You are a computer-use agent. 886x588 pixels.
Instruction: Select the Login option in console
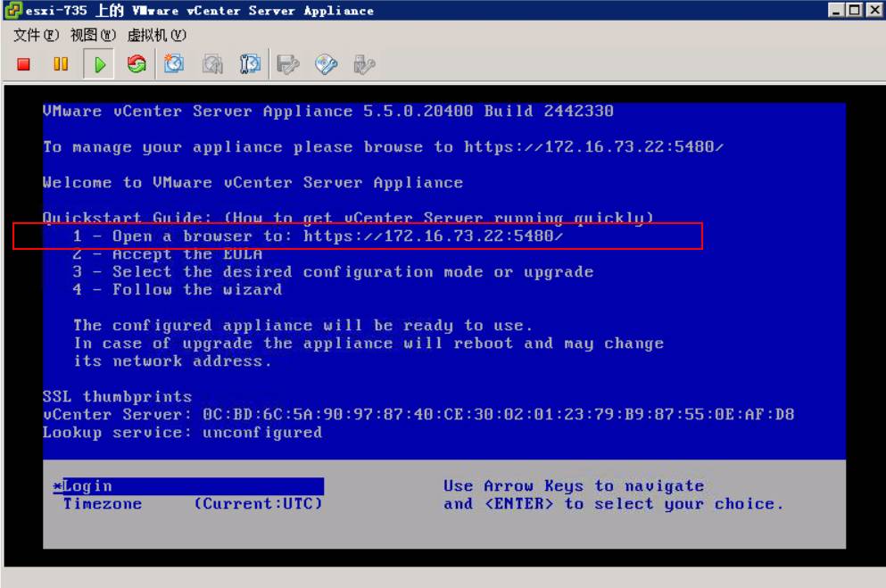pos(188,485)
